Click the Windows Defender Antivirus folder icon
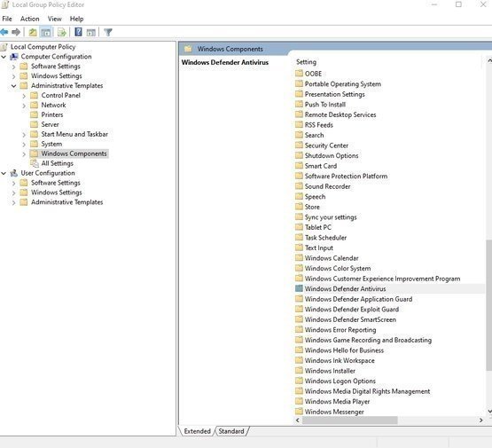The image size is (492, 448). (299, 288)
